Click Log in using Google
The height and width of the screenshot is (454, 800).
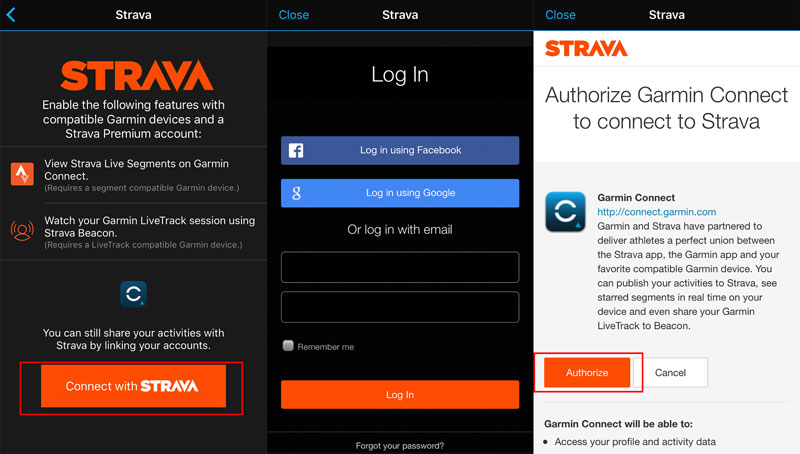click(x=400, y=193)
